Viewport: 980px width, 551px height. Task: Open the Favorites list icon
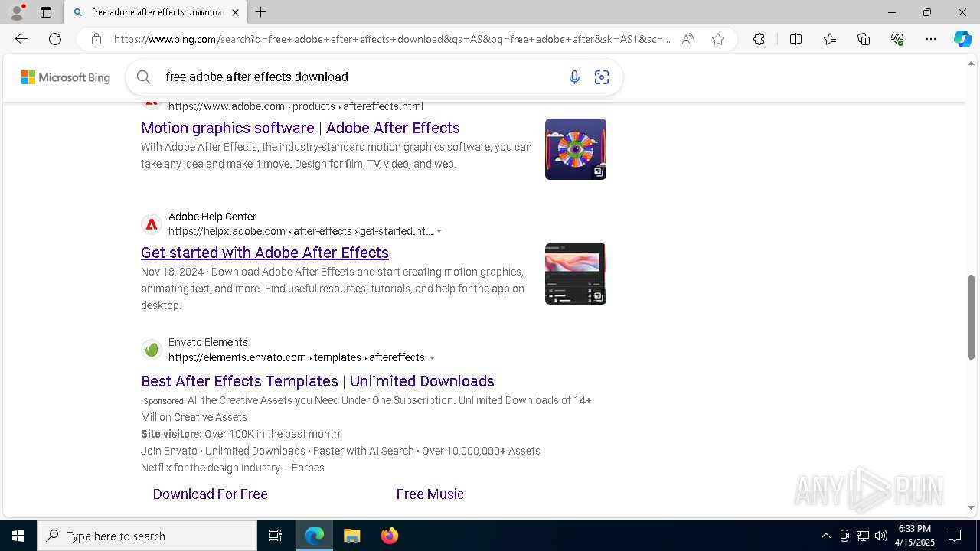click(830, 39)
